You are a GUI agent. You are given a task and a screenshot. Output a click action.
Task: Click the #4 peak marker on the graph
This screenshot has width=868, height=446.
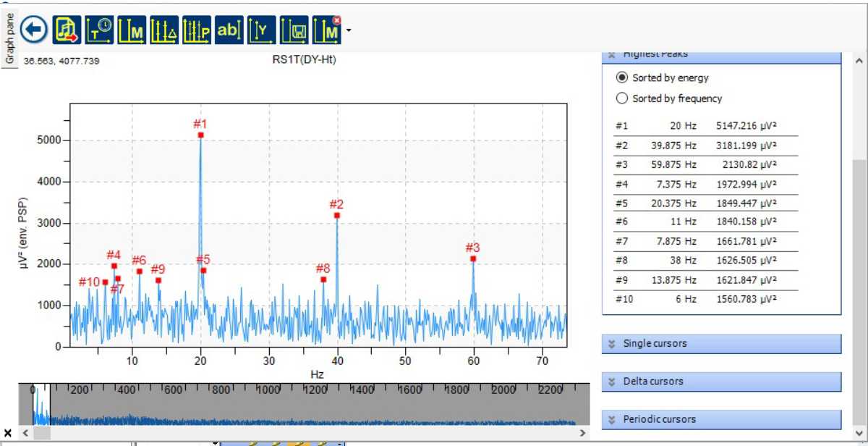[114, 266]
